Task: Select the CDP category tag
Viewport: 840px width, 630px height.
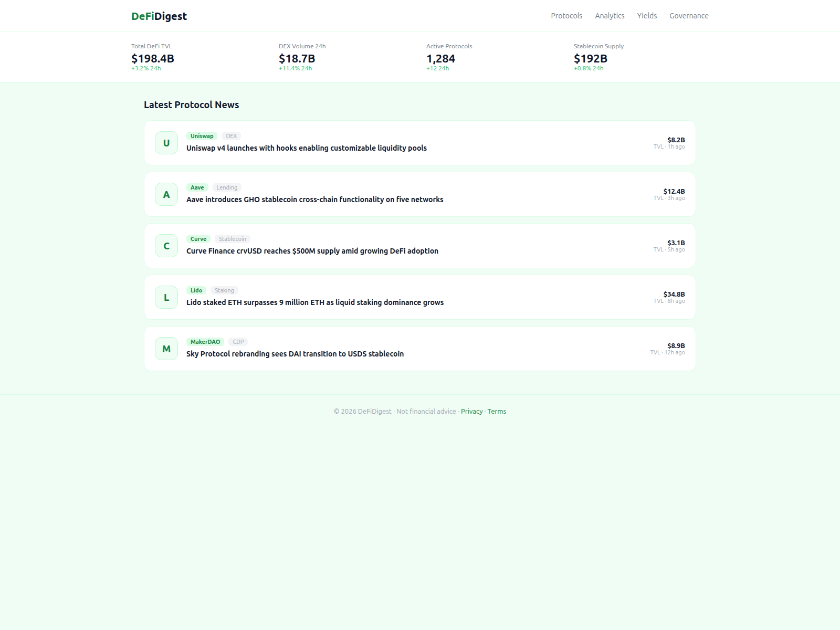Action: pos(238,342)
